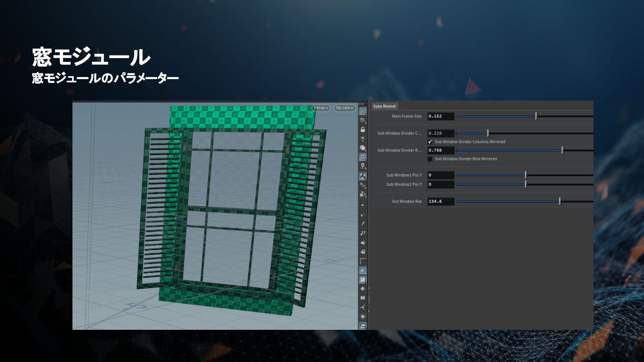Toggle the display point numbers icon
This screenshot has width=644, height=362.
[x=363, y=233]
